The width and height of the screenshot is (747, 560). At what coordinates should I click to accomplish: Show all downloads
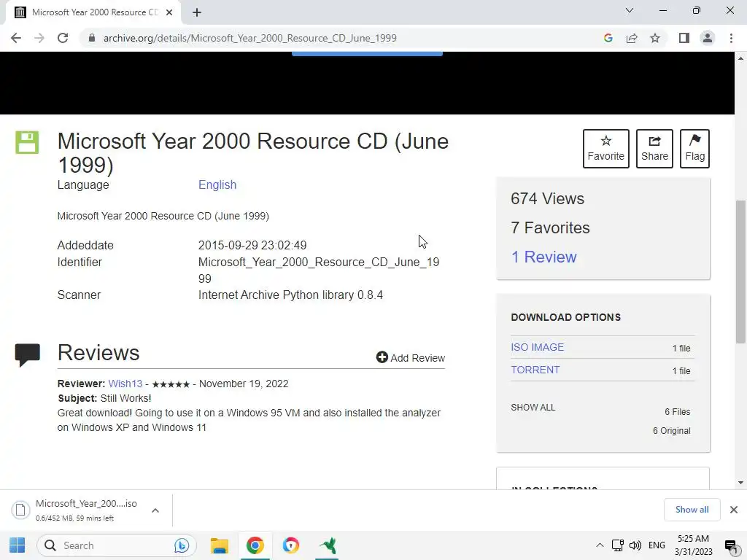tap(692, 510)
